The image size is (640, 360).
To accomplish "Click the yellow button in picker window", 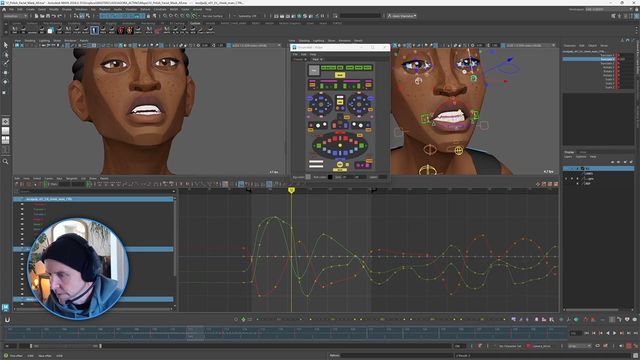I will click(x=340, y=75).
